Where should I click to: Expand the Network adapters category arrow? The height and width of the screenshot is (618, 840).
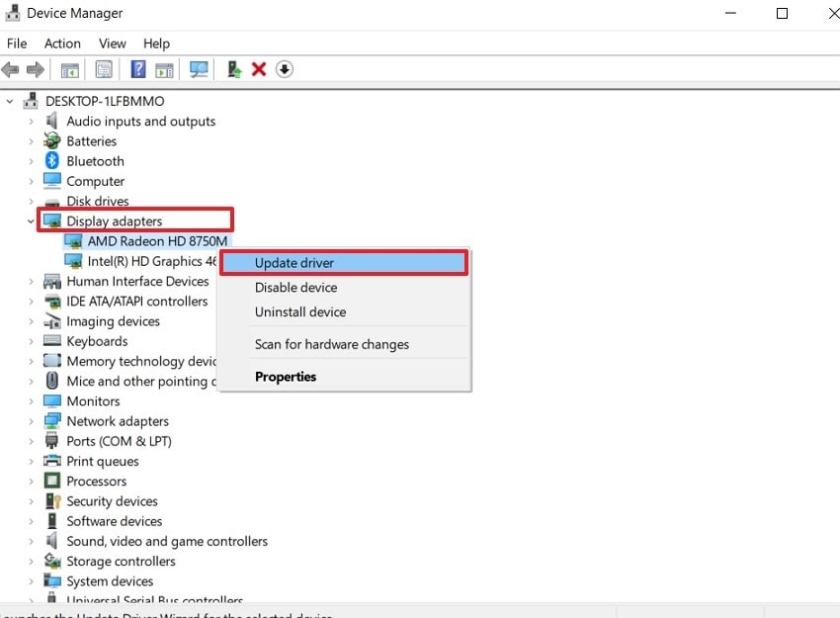31,421
